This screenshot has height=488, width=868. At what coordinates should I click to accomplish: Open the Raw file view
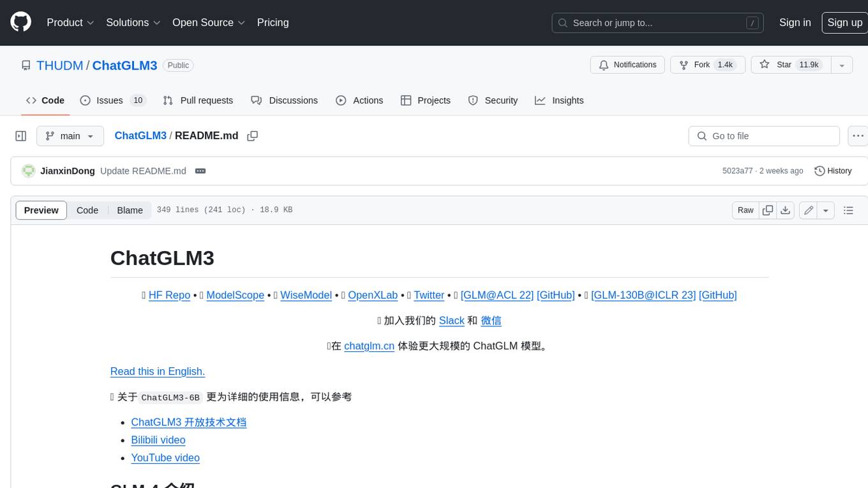pyautogui.click(x=745, y=210)
